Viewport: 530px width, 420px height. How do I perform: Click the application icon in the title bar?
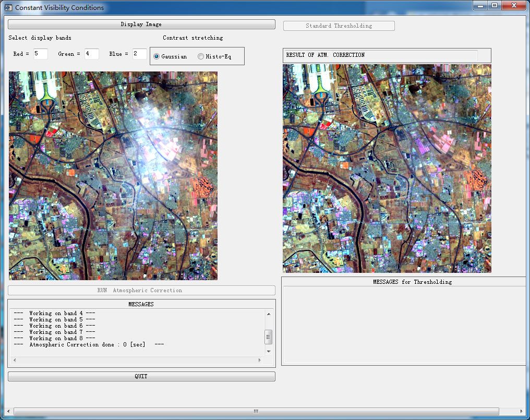point(8,7)
